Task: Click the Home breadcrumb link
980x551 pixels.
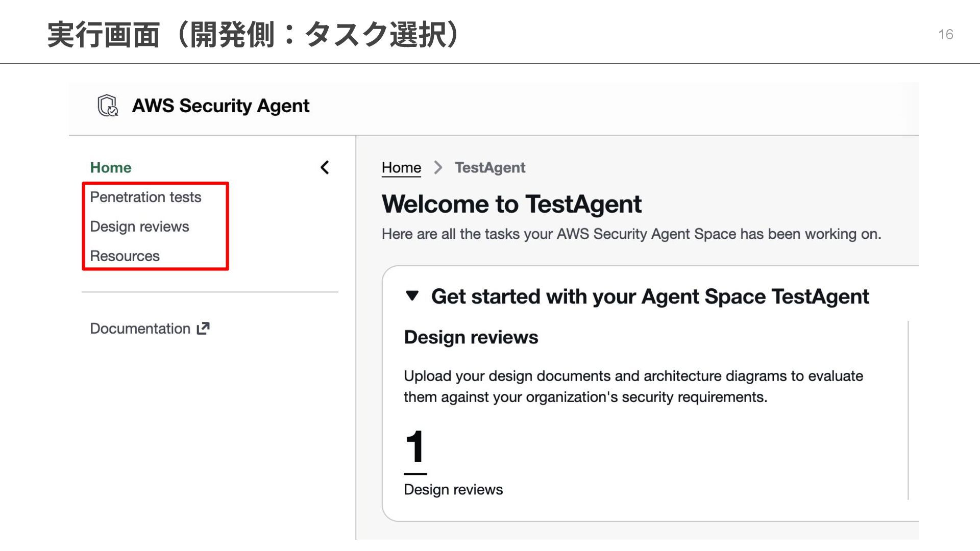Action: (401, 167)
